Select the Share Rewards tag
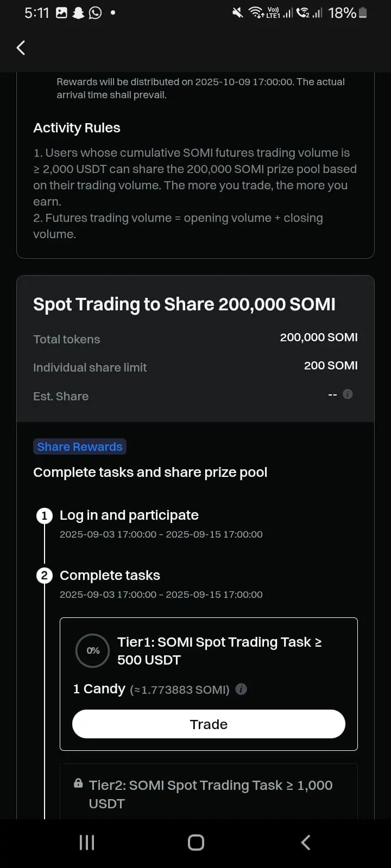The width and height of the screenshot is (391, 868). [80, 446]
